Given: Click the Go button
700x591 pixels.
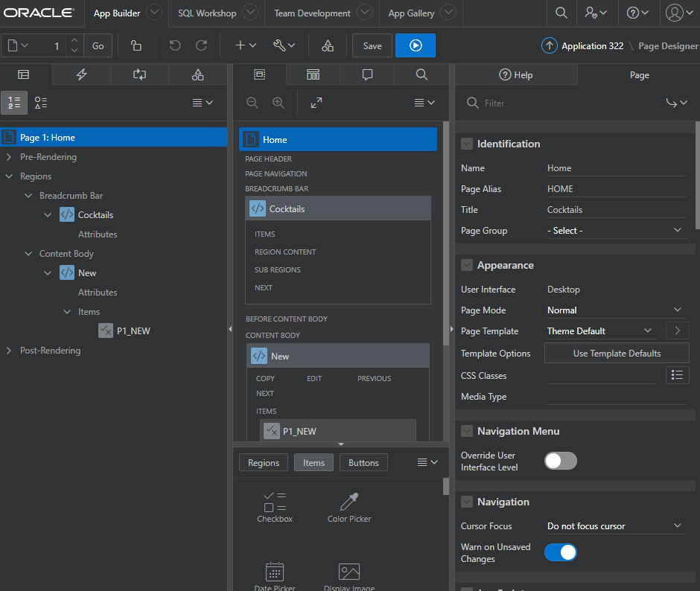Looking at the screenshot, I should click(x=98, y=45).
